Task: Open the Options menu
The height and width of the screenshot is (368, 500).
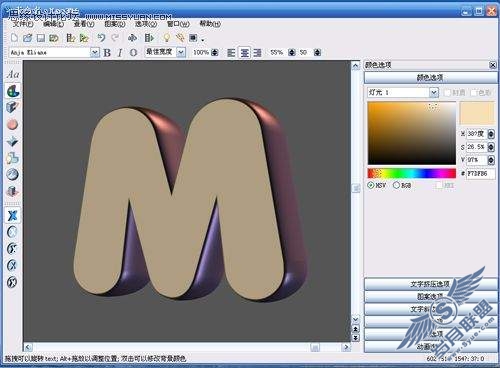Action: pyautogui.click(x=146, y=24)
